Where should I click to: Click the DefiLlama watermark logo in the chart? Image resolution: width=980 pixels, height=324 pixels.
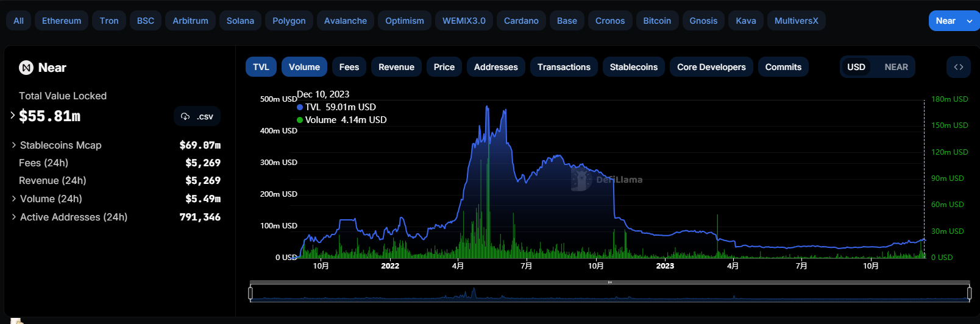click(x=581, y=180)
